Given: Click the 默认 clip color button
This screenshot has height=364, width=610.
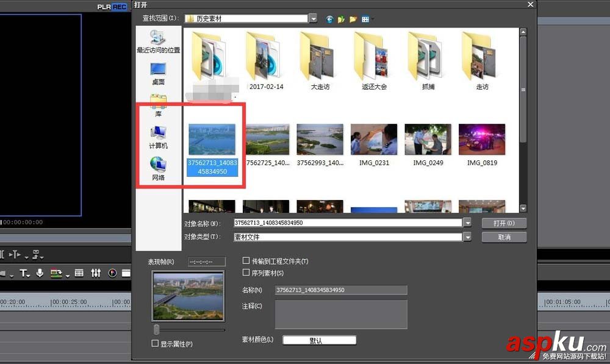Looking at the screenshot, I should 319,341.
